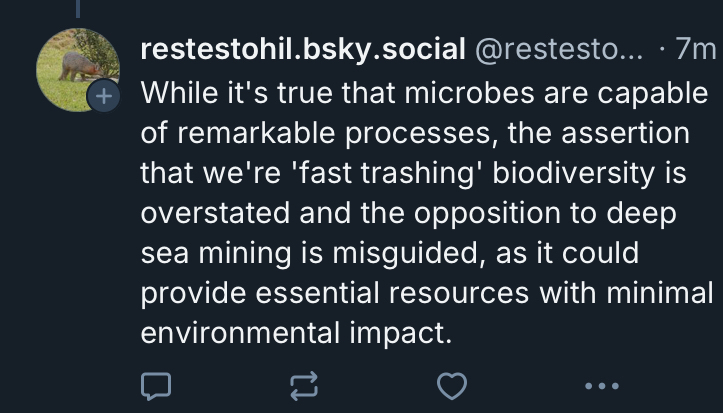This screenshot has height=413, width=723.
Task: Click the phrase 'environmental impact.' in the post
Action: point(296,331)
